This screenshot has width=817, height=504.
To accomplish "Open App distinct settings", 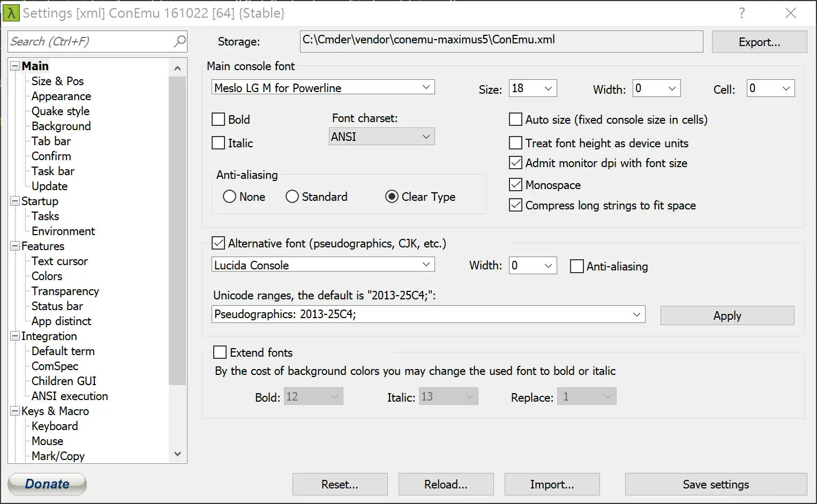I will click(61, 321).
